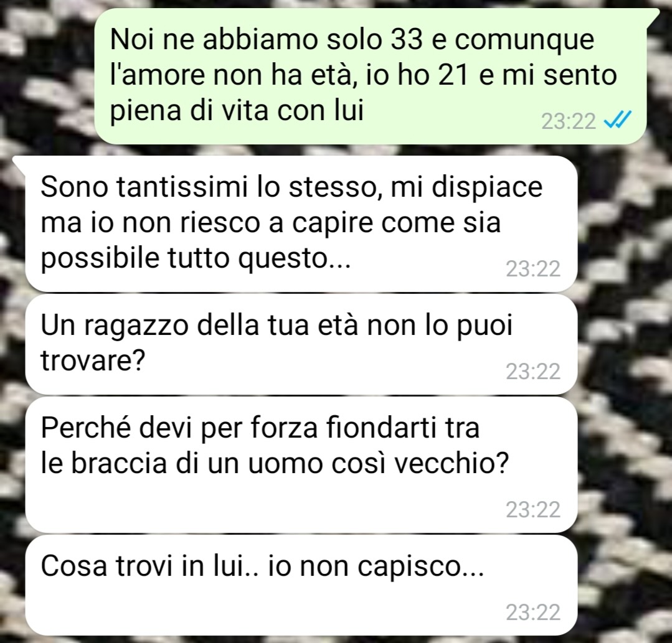672x643 pixels.
Task: Tap the timestamp beside 'trovare?'
Action: 533,372
